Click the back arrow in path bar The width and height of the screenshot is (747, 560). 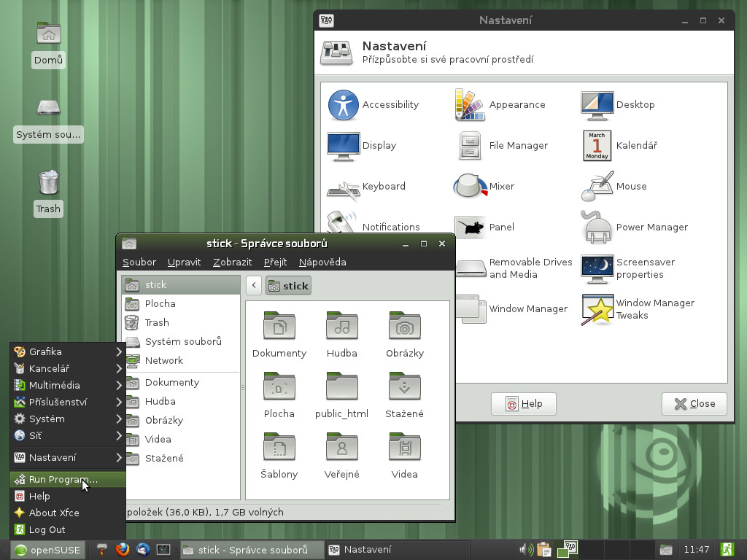coord(254,286)
